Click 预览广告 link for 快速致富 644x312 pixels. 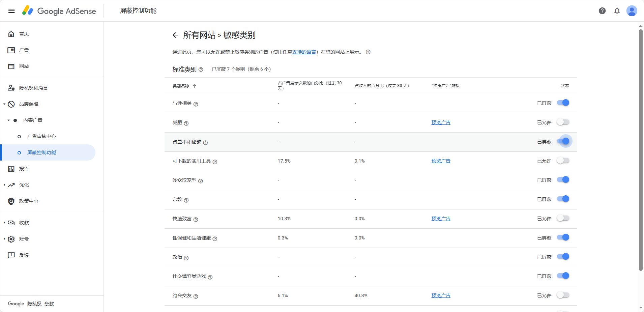(441, 219)
